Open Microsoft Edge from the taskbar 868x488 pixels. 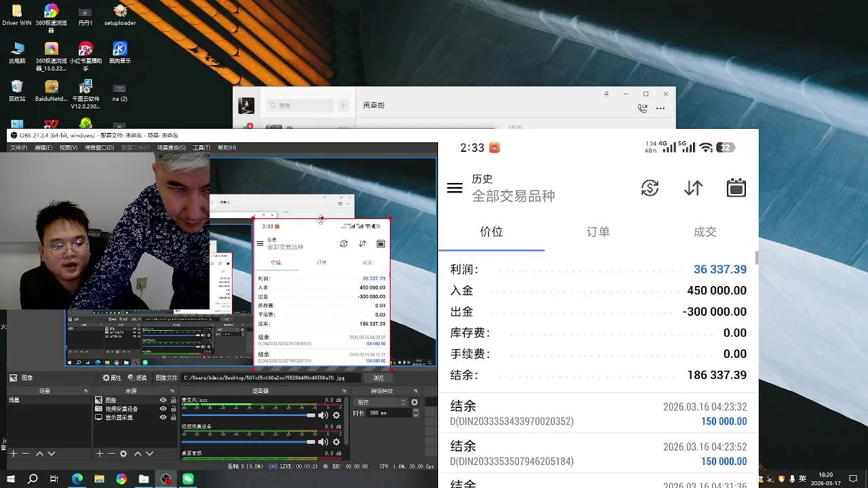[77, 479]
